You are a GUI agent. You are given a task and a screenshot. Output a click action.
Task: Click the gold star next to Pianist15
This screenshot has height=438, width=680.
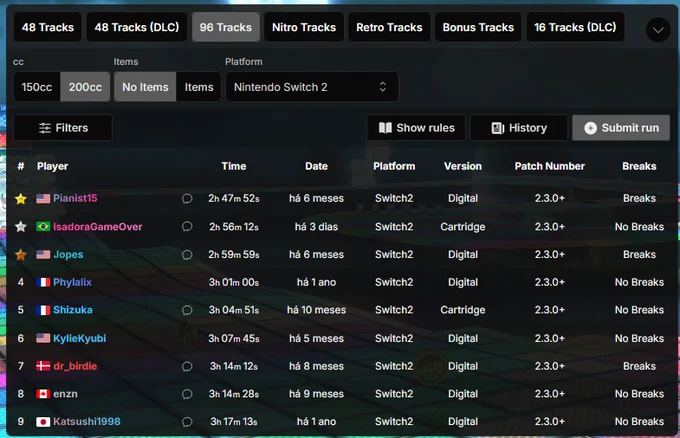click(x=21, y=199)
